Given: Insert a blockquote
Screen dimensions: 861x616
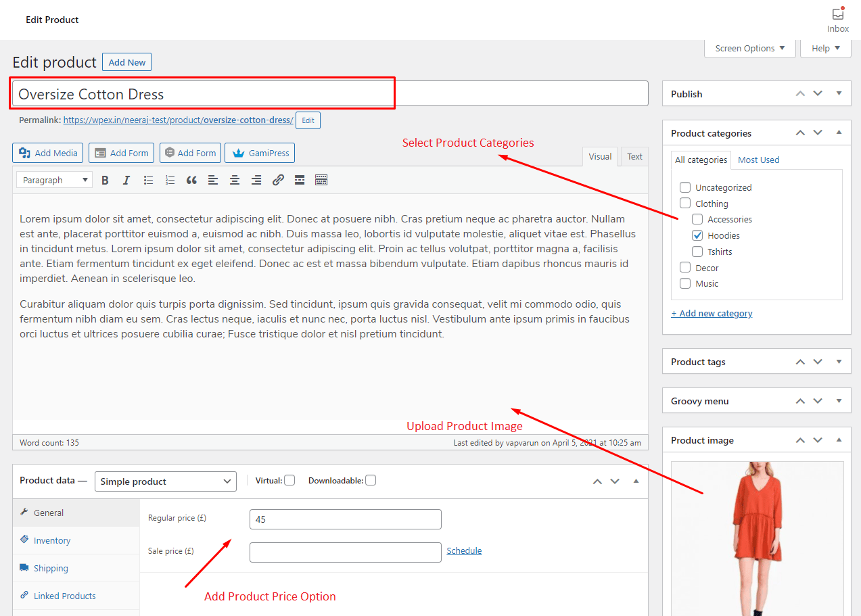Looking at the screenshot, I should (191, 180).
